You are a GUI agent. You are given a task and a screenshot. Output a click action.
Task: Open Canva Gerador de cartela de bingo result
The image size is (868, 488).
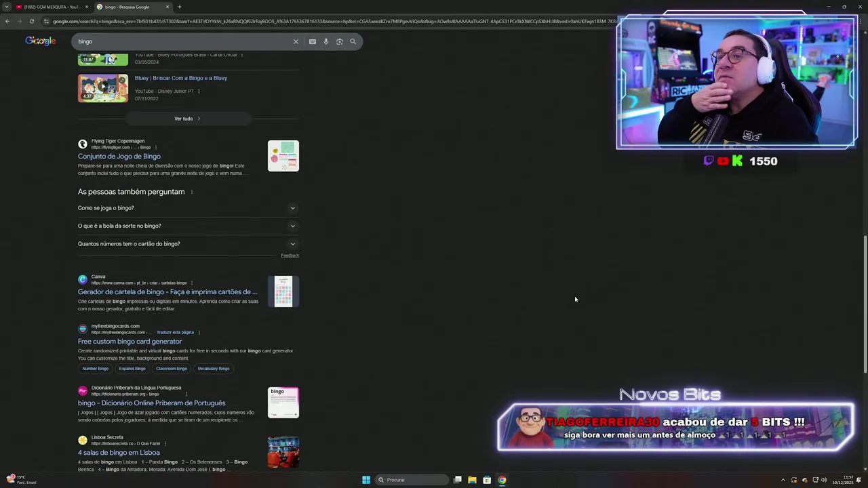(x=167, y=292)
